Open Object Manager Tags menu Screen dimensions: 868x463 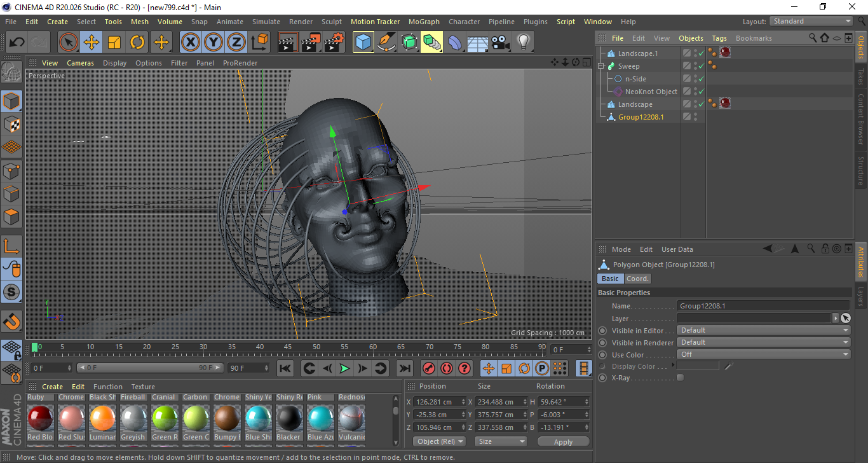(719, 38)
